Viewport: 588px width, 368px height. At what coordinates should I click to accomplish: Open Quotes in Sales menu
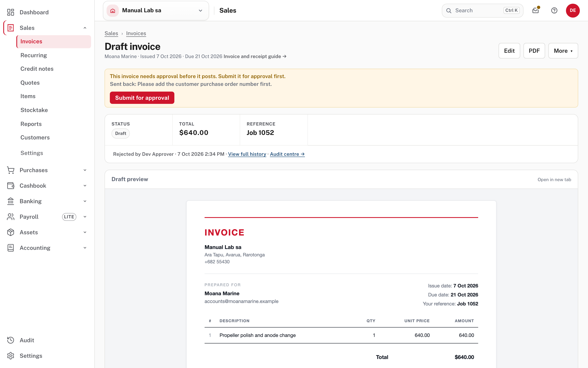pos(53,83)
